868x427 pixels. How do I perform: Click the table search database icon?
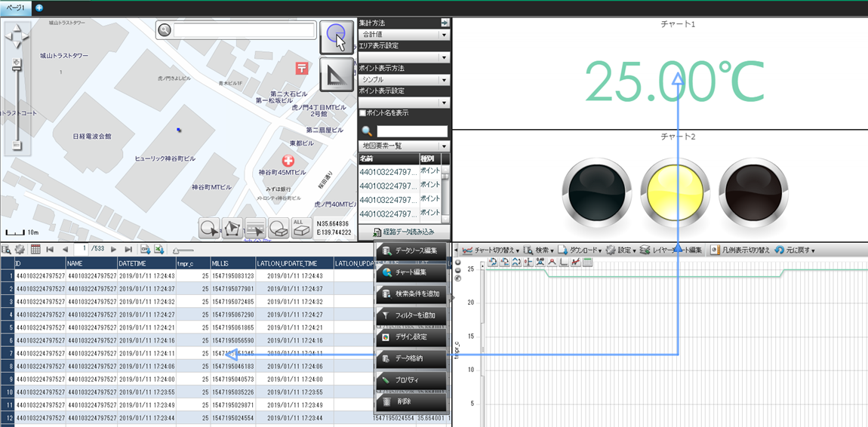(8, 250)
